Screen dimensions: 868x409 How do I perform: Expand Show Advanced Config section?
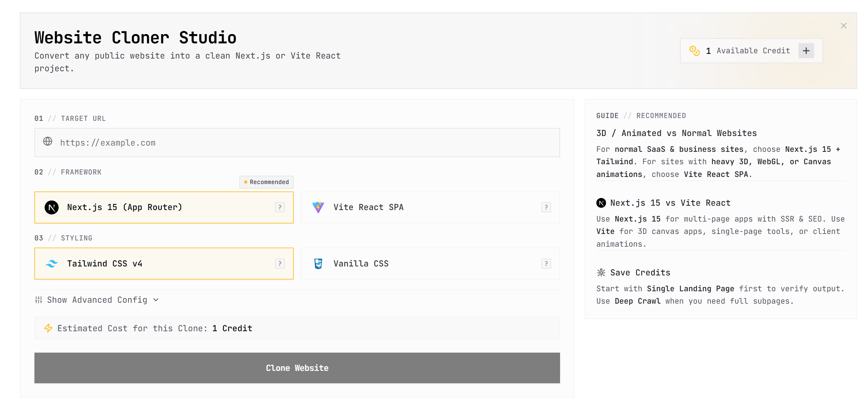click(x=97, y=300)
